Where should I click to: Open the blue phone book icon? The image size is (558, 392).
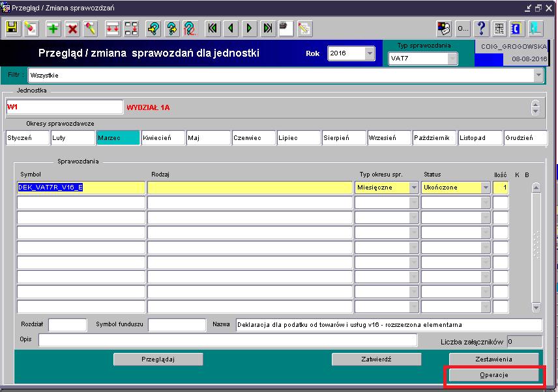(x=516, y=29)
